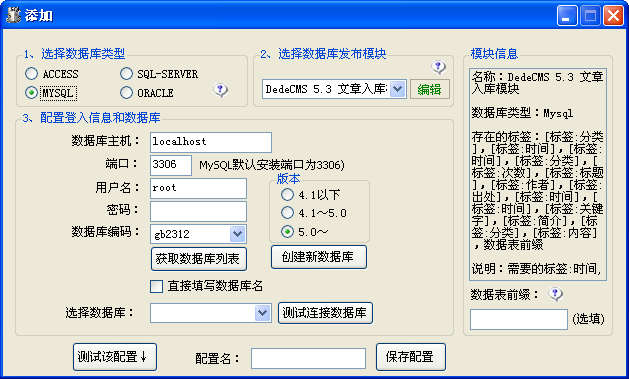Click 创建新数据库 button

[x=319, y=257]
